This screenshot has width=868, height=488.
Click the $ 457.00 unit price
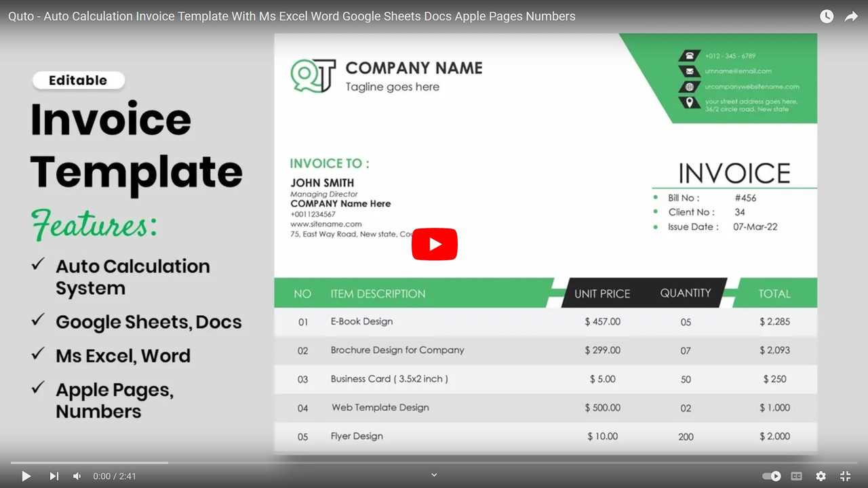(x=602, y=322)
